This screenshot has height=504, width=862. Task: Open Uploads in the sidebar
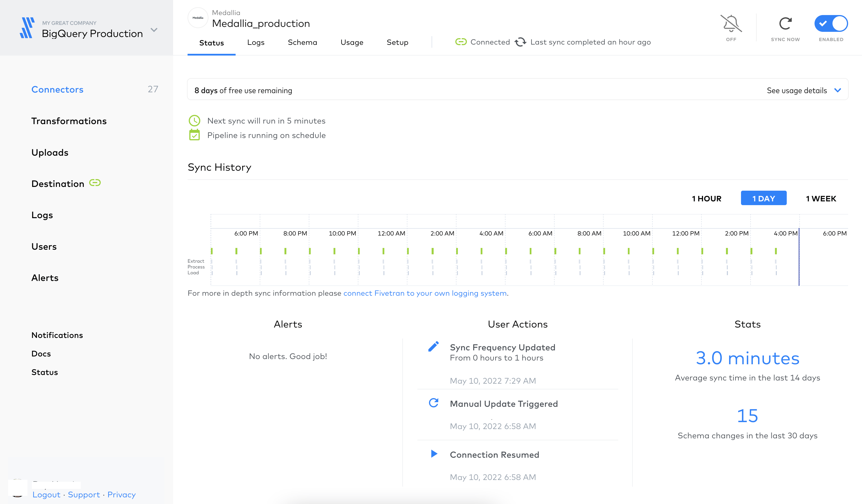click(50, 152)
